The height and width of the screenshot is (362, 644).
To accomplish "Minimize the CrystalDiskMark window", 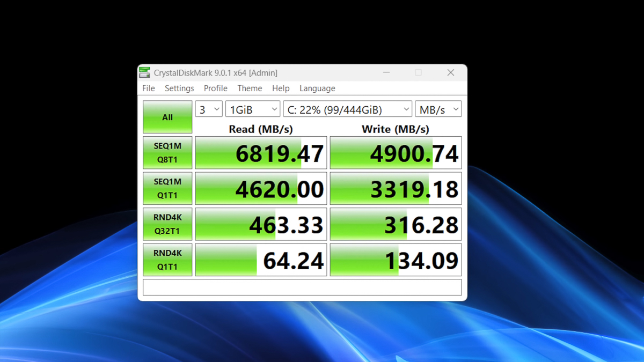I will click(x=386, y=72).
